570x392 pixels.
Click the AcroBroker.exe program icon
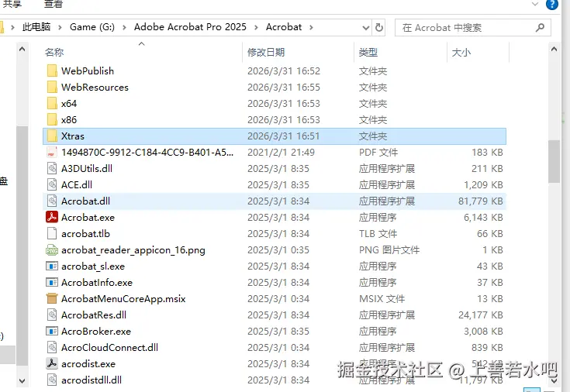pyautogui.click(x=52, y=332)
